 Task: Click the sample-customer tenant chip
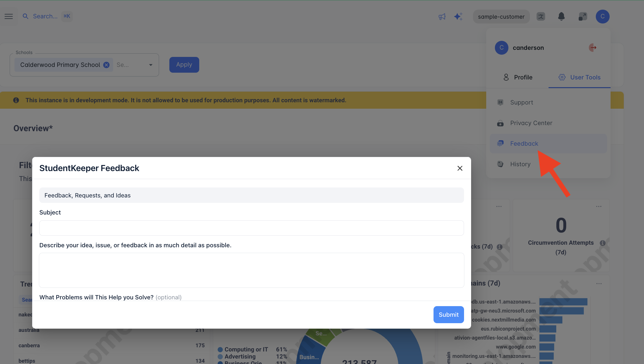(x=501, y=17)
